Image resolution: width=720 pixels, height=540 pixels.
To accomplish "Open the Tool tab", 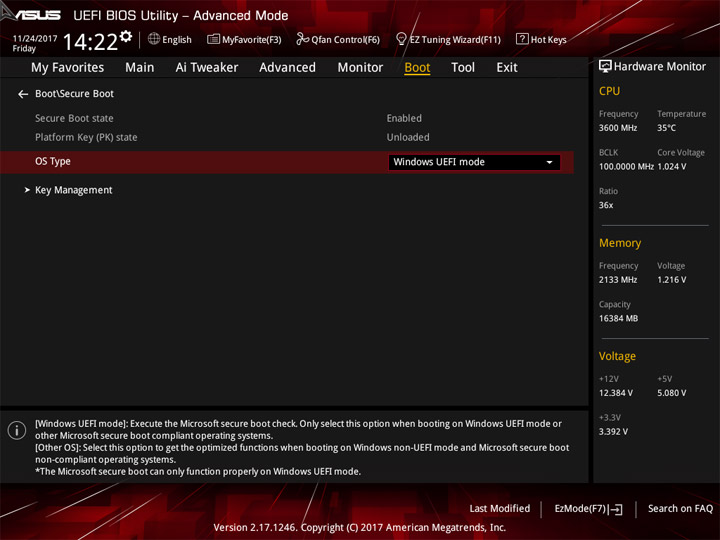I will coord(463,68).
